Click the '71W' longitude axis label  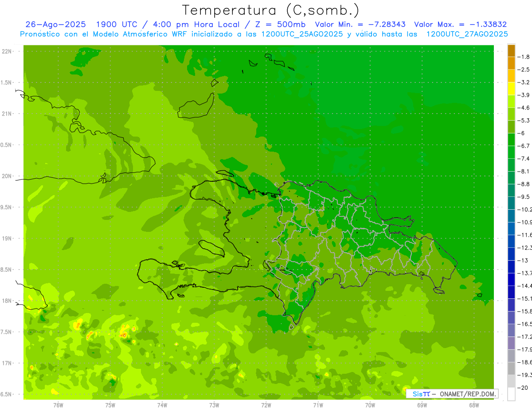point(318,405)
